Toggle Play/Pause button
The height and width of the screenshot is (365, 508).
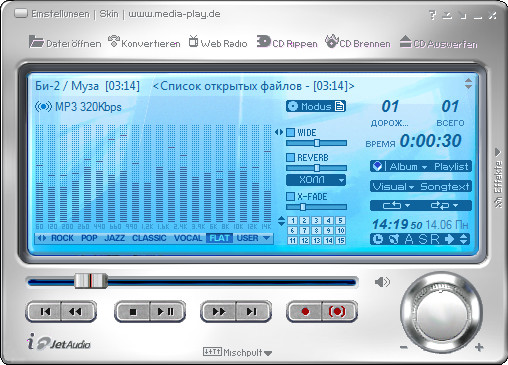(x=166, y=312)
